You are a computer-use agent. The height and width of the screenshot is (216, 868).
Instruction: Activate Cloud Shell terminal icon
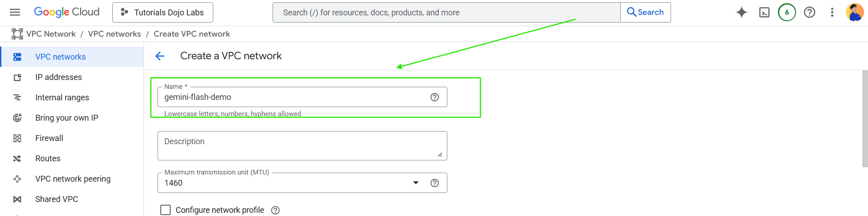pyautogui.click(x=764, y=12)
